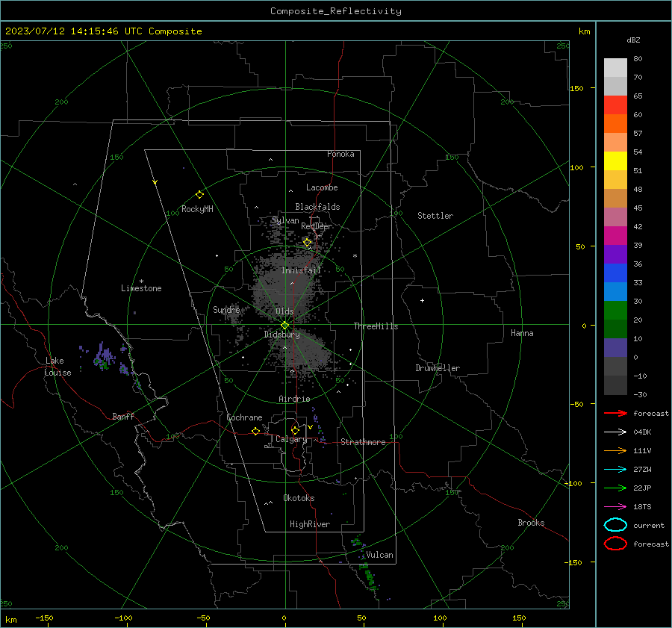Click the yellow diamond marker near RedDeer
The image size is (672, 628).
[308, 243]
